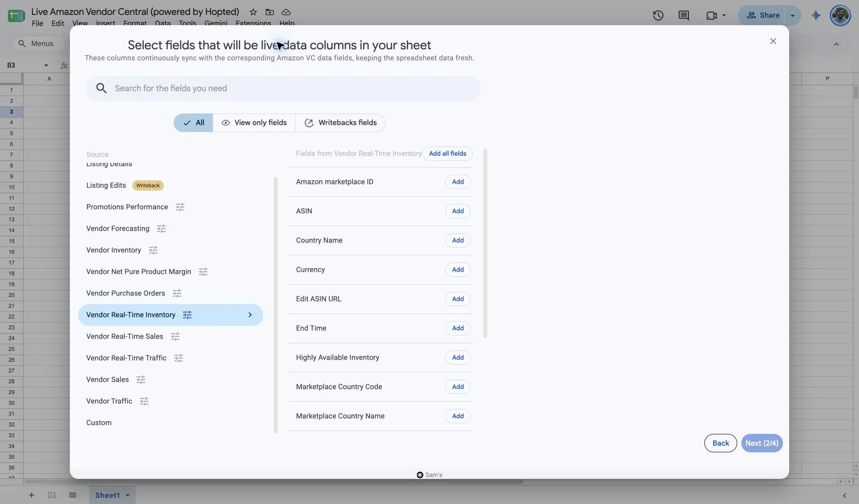Star the spreadsheet document

(253, 12)
